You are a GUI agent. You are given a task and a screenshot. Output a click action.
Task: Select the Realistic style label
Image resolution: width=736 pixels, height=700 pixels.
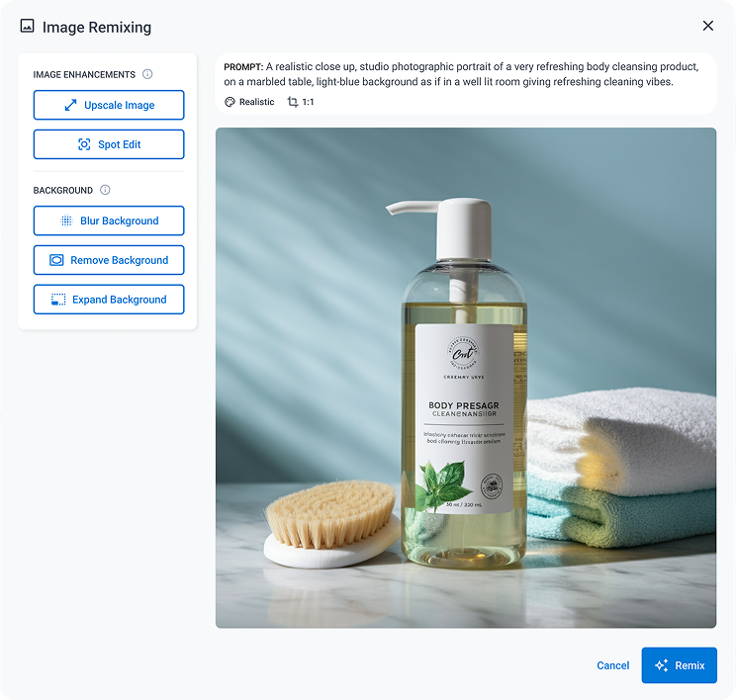pyautogui.click(x=256, y=102)
